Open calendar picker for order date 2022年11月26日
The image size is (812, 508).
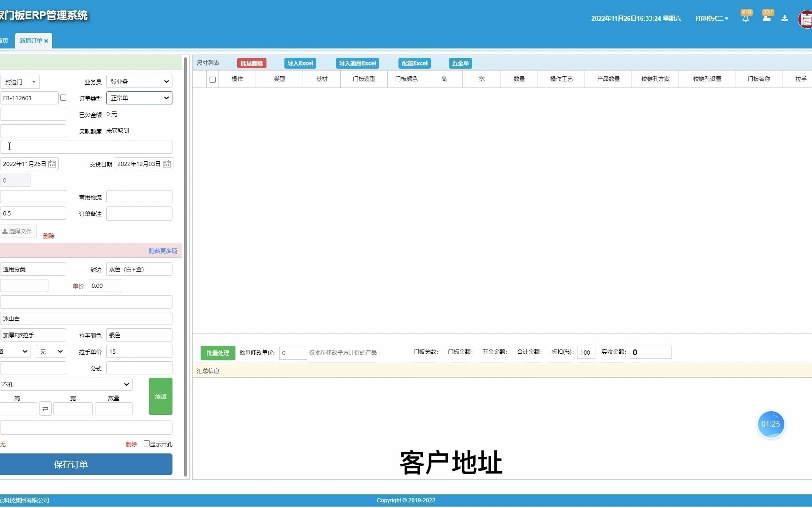[x=52, y=164]
